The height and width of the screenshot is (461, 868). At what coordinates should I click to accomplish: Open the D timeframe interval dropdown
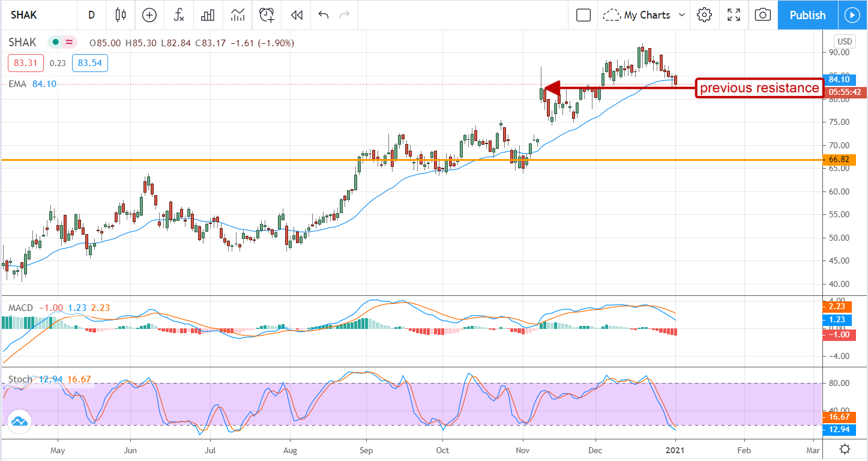[x=91, y=15]
